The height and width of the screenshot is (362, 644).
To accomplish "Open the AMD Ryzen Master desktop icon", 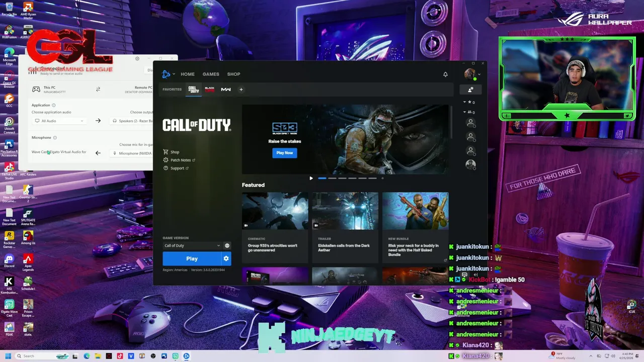I will pyautogui.click(x=28, y=10).
